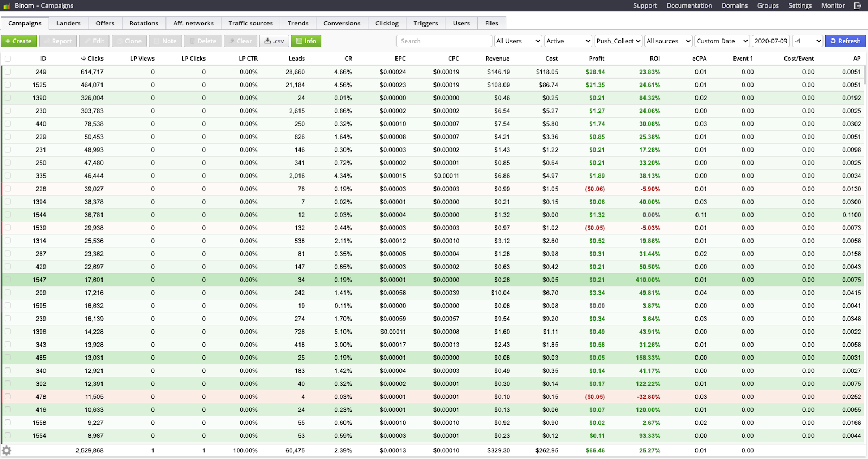
Task: Click the 410.00% ROI value
Action: click(x=648, y=280)
